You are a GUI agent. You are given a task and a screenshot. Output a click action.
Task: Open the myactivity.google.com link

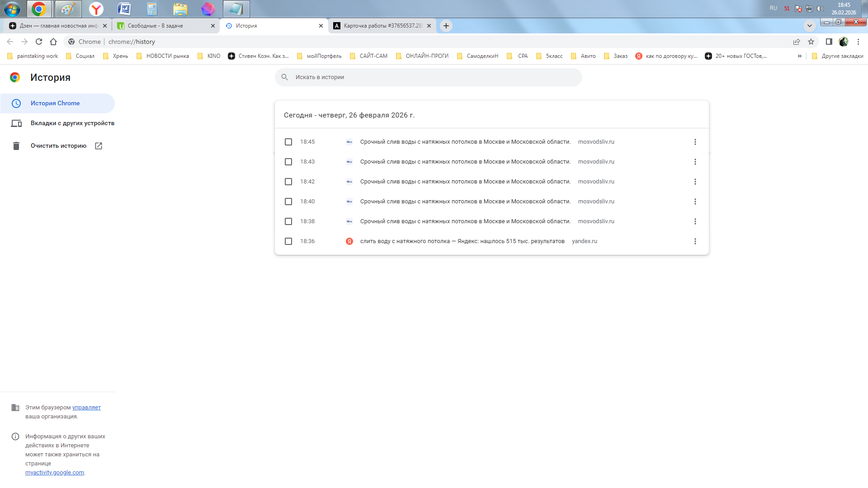(54, 473)
